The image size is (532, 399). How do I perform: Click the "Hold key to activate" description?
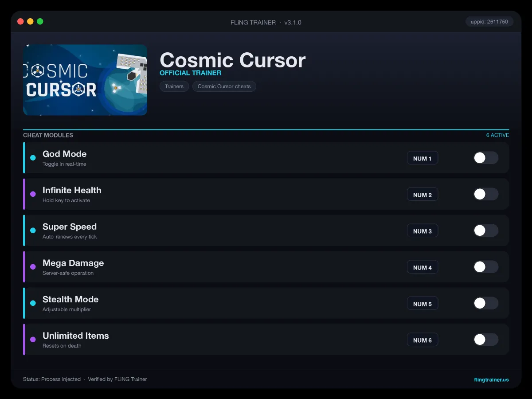tap(66, 200)
